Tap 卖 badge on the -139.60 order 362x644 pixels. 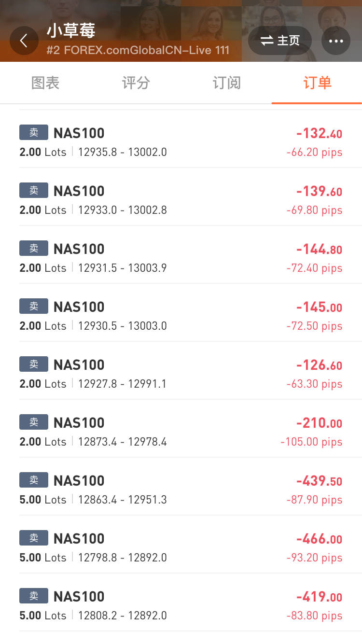pyautogui.click(x=34, y=190)
